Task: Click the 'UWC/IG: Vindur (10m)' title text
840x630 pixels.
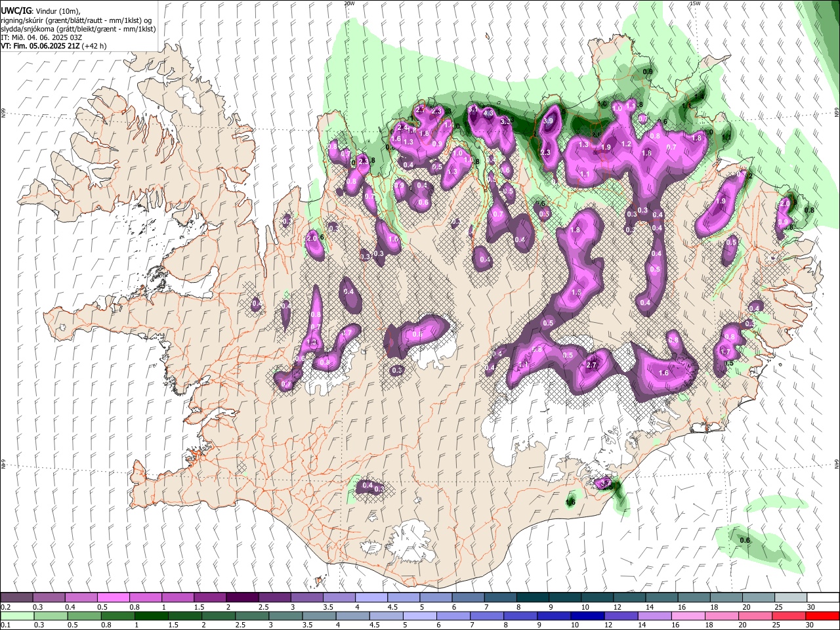Action: (x=40, y=11)
